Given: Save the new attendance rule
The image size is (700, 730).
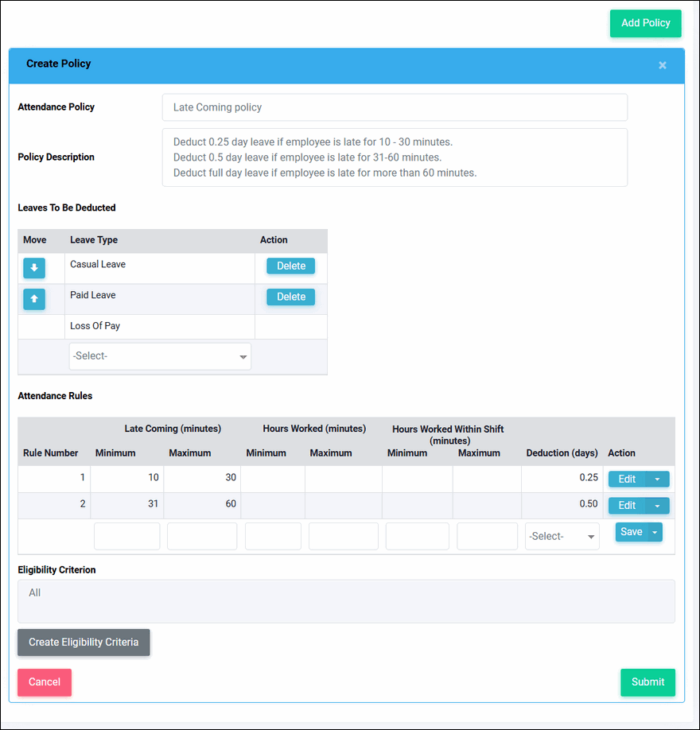Looking at the screenshot, I should point(631,532).
